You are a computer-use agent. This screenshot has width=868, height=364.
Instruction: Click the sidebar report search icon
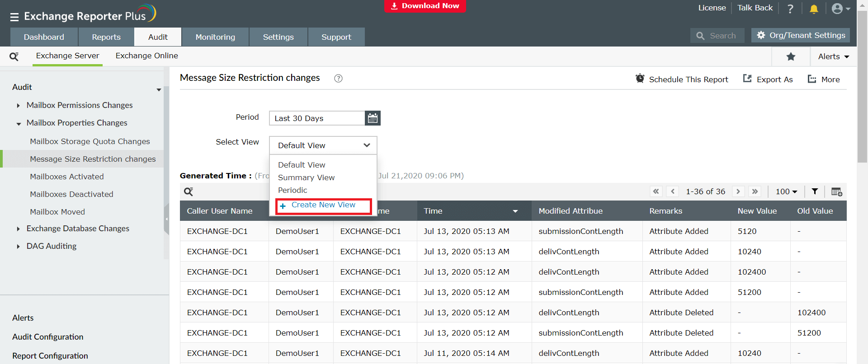(14, 56)
